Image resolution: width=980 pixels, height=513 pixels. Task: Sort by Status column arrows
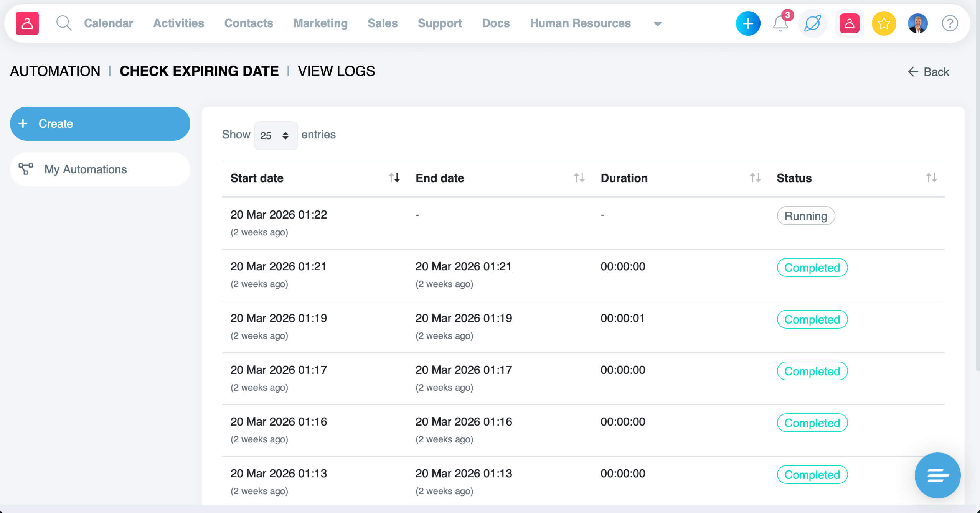click(x=931, y=178)
